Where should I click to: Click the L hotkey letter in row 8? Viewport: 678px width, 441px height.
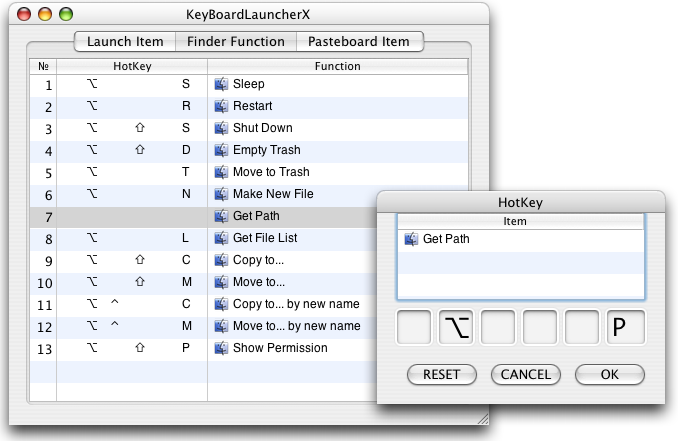[x=185, y=238]
